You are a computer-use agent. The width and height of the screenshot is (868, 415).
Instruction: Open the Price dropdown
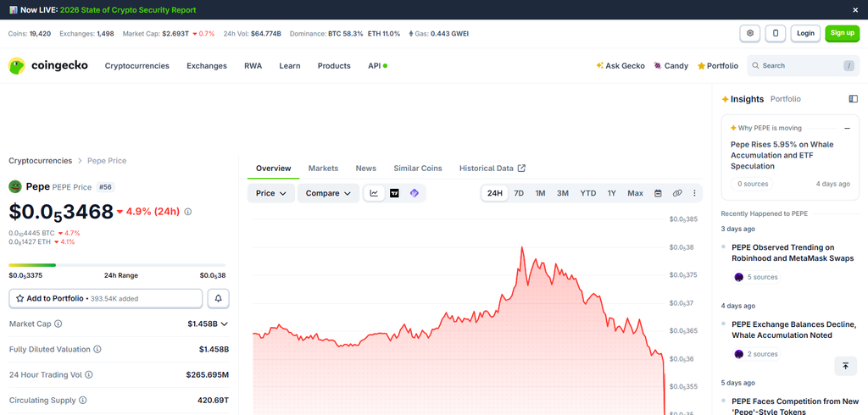tap(270, 193)
